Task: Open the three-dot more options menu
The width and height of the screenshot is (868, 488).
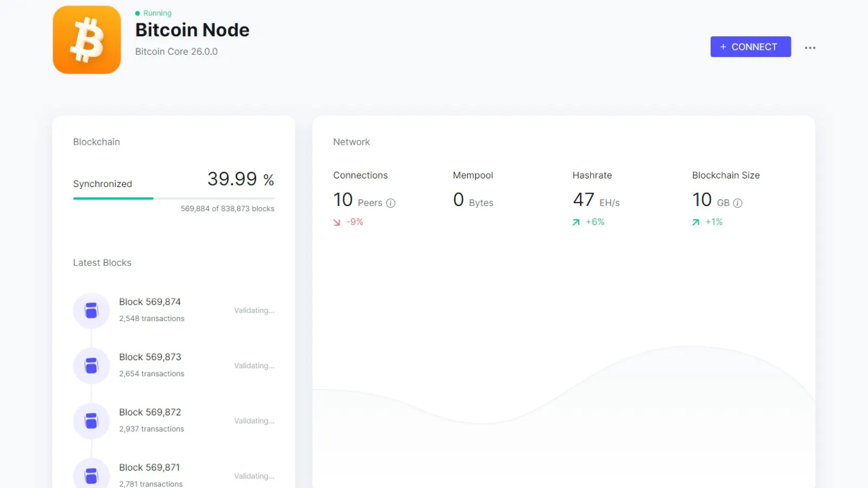Action: click(x=810, y=48)
